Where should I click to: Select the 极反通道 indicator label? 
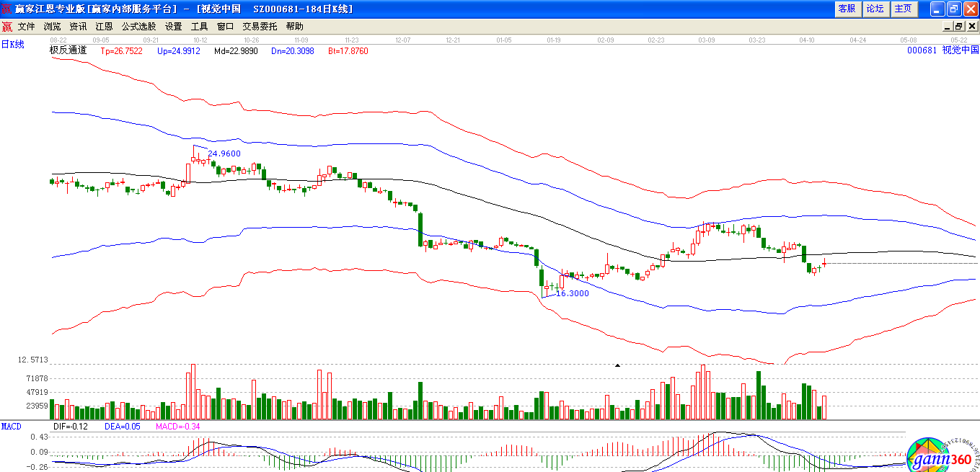68,50
